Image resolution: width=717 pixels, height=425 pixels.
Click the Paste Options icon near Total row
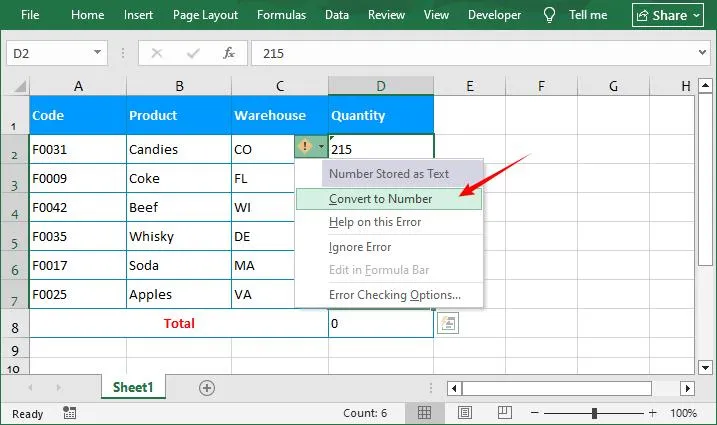(448, 323)
